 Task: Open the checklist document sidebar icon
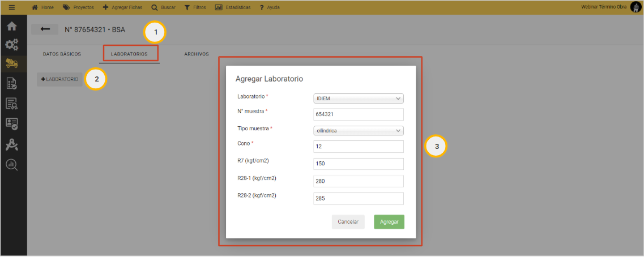12,84
